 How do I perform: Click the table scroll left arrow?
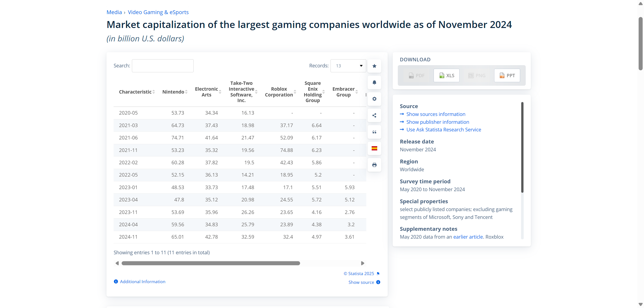point(117,263)
